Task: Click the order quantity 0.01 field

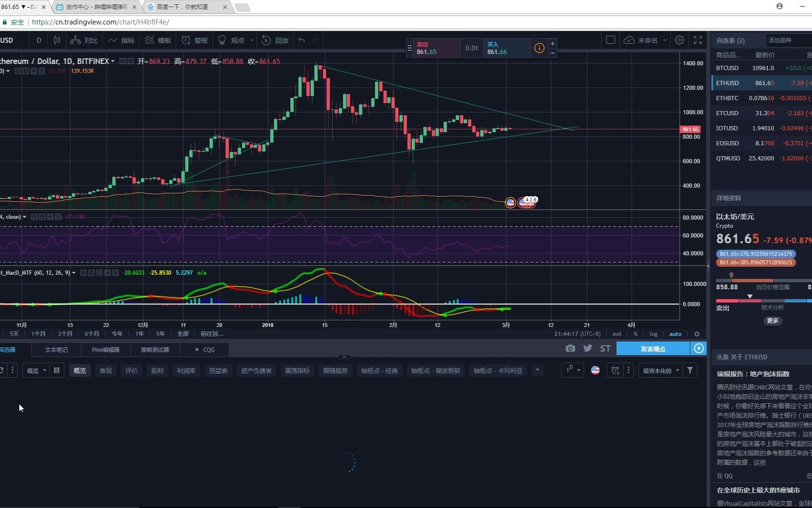Action: click(472, 48)
